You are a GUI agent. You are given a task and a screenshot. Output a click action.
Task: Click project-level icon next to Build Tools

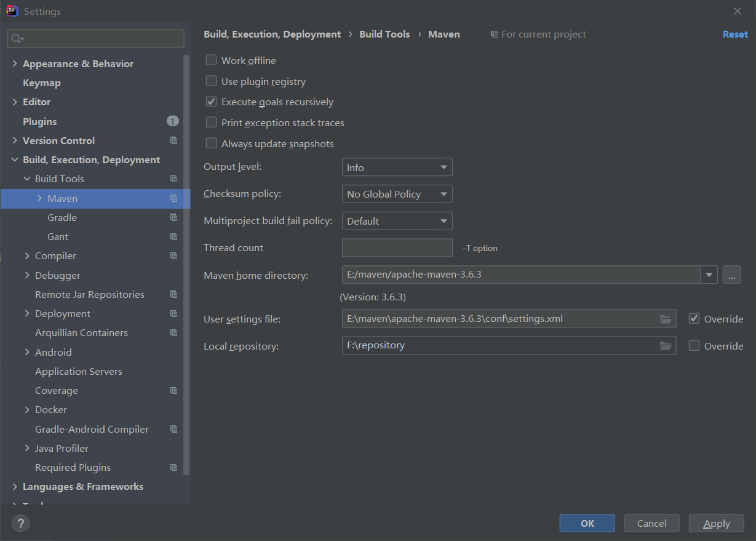coord(174,179)
